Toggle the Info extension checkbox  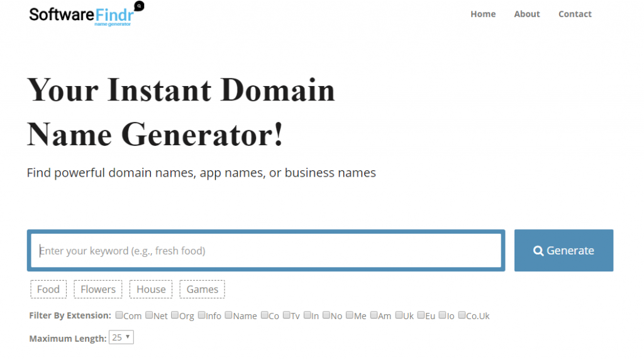click(202, 315)
